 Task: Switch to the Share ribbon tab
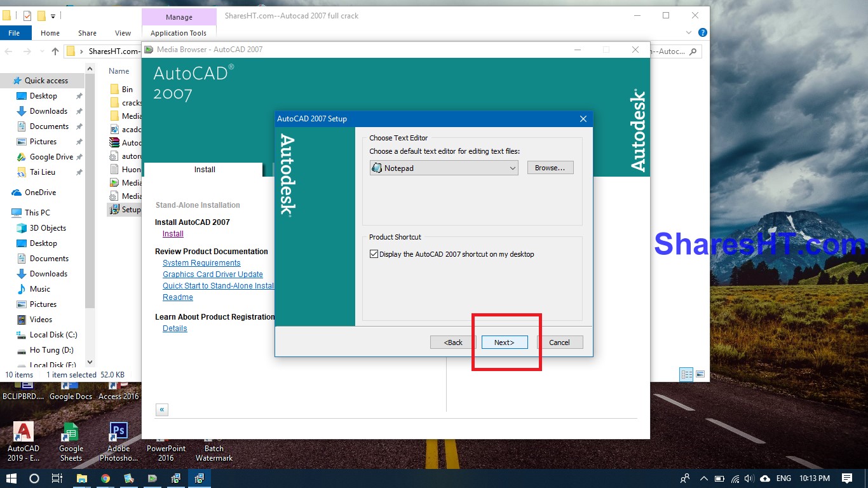tap(88, 33)
